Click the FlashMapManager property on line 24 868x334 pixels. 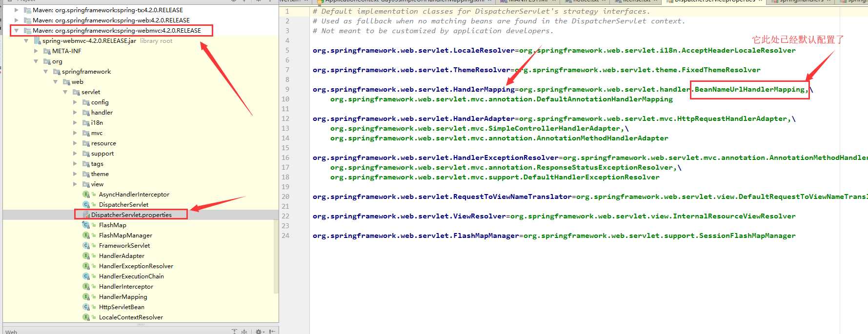[416, 236]
